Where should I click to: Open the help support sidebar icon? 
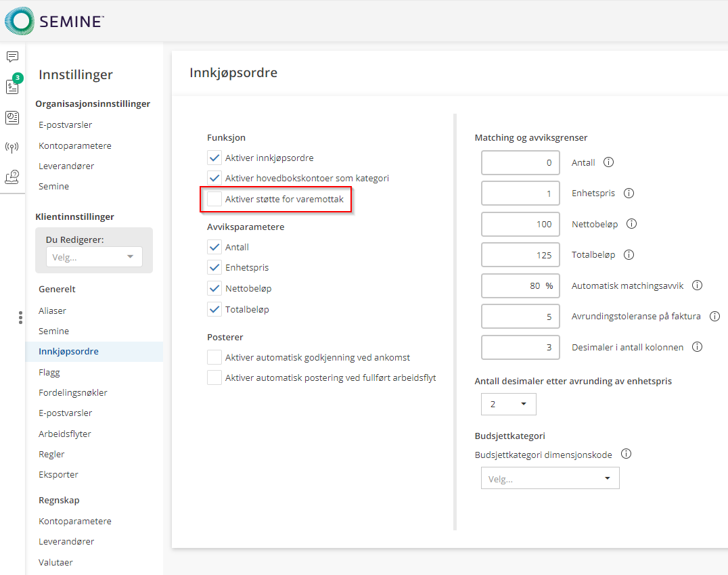click(x=12, y=177)
